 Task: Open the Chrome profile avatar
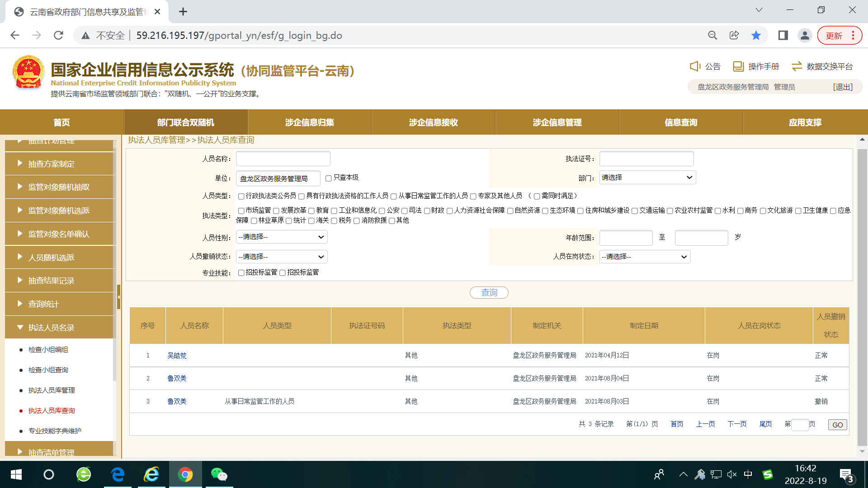pos(805,35)
